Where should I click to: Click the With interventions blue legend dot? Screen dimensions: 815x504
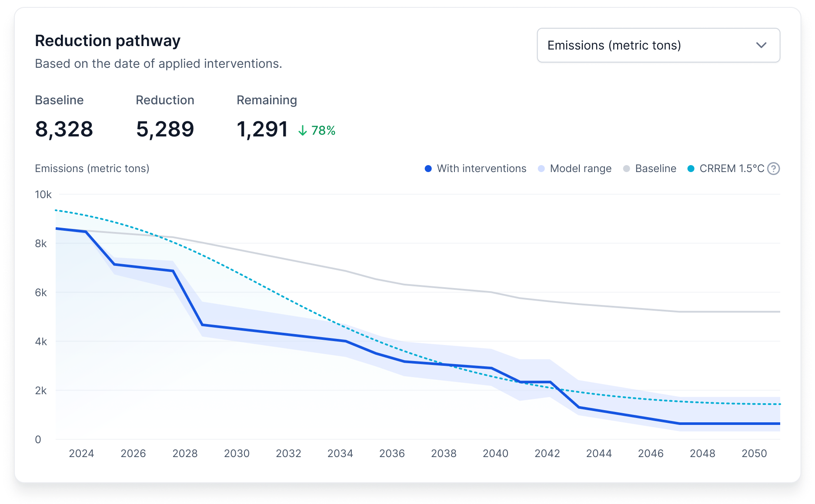coord(428,169)
